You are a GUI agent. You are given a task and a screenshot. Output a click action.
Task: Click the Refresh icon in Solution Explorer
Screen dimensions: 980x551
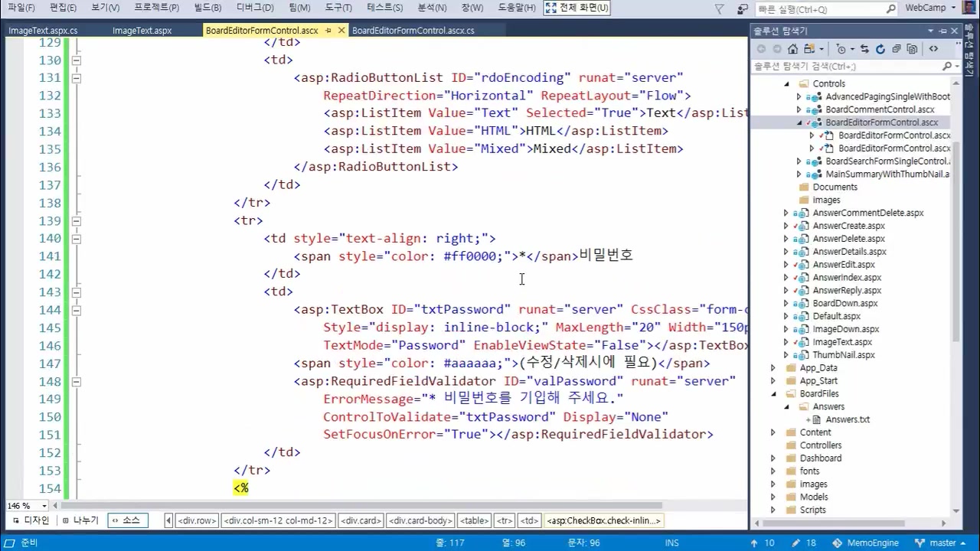pyautogui.click(x=880, y=49)
